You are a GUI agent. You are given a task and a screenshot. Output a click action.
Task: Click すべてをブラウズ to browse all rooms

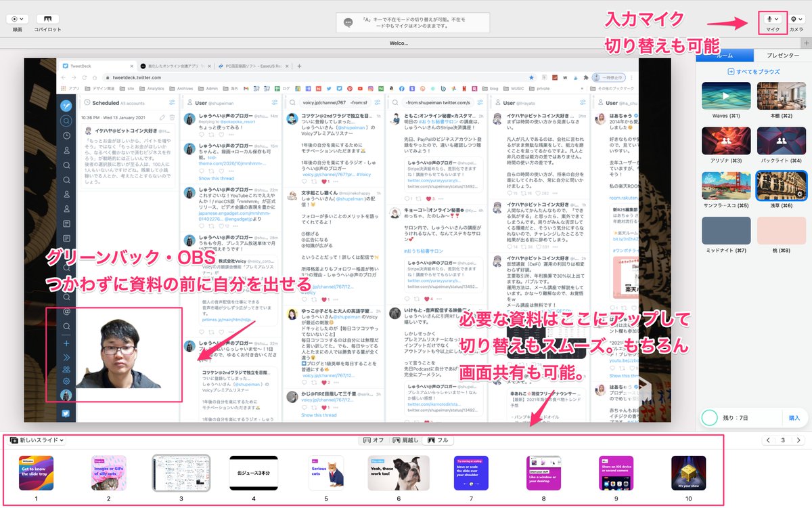click(754, 72)
